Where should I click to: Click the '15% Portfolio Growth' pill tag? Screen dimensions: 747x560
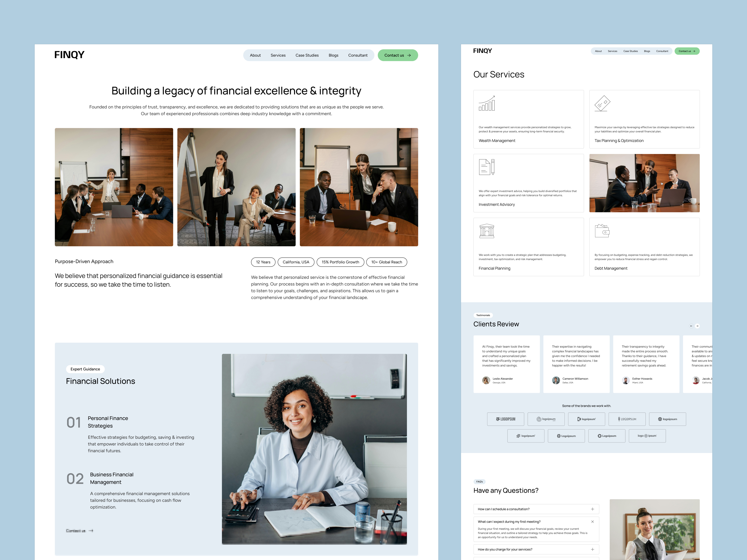tap(340, 262)
